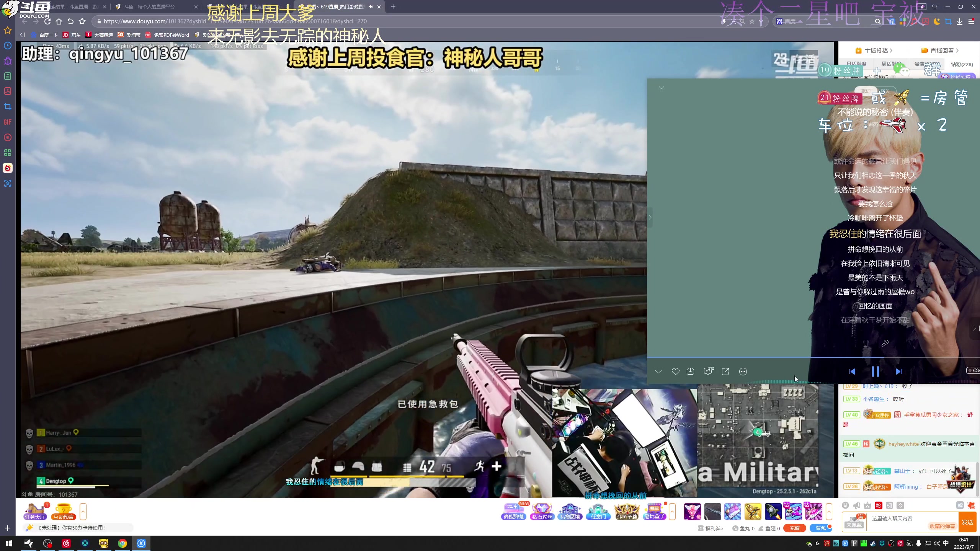Reload the page with the refresh icon
The image size is (980, 551).
(47, 21)
